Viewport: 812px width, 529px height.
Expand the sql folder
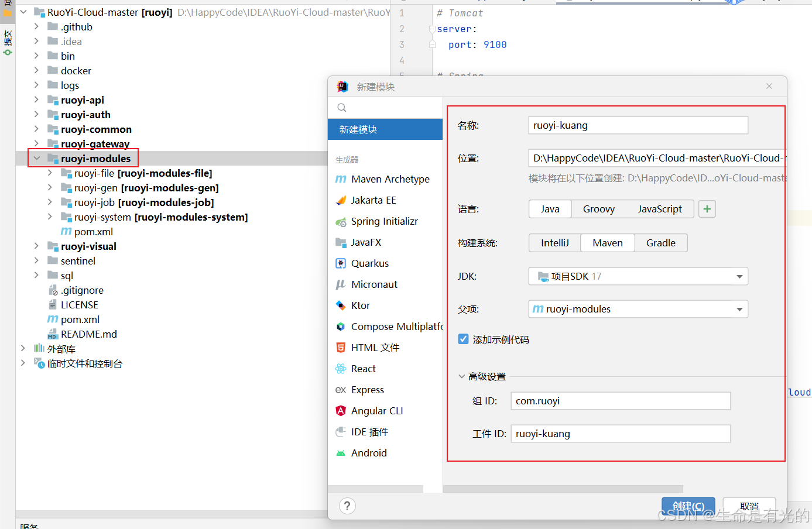point(36,276)
